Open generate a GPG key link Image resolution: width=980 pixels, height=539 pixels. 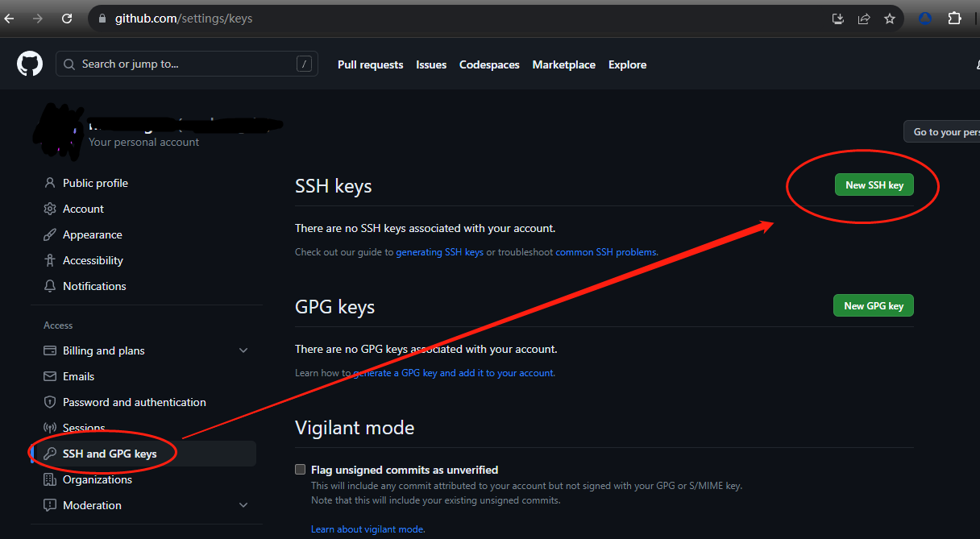[454, 373]
